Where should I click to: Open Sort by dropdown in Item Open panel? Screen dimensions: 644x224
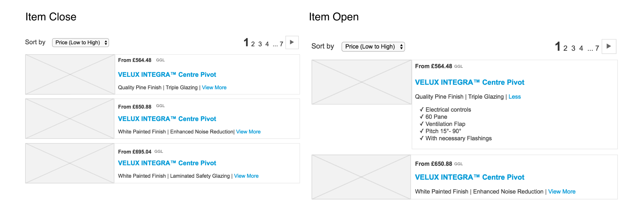[x=373, y=47]
